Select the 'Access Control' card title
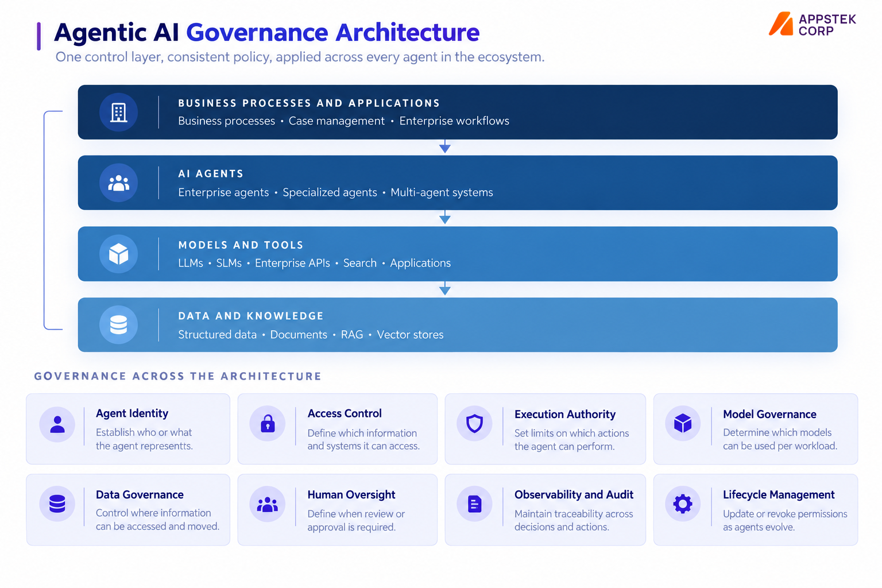Screen dimensions: 882x588 (345, 413)
